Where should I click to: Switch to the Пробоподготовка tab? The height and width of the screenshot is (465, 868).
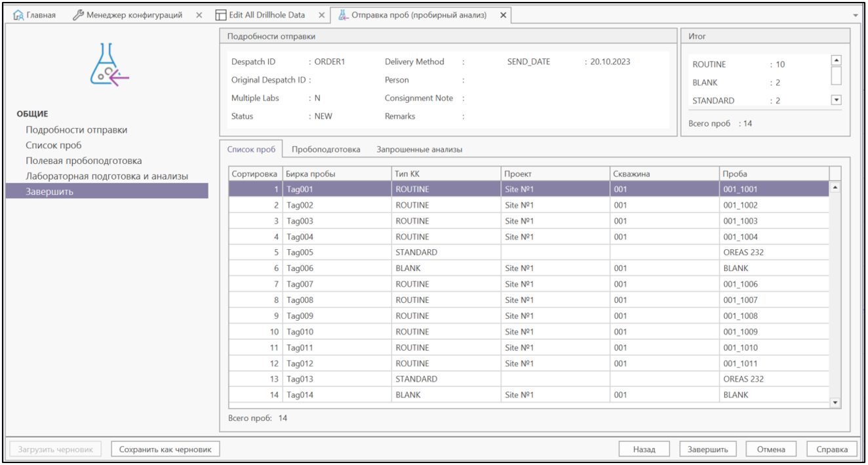click(326, 150)
